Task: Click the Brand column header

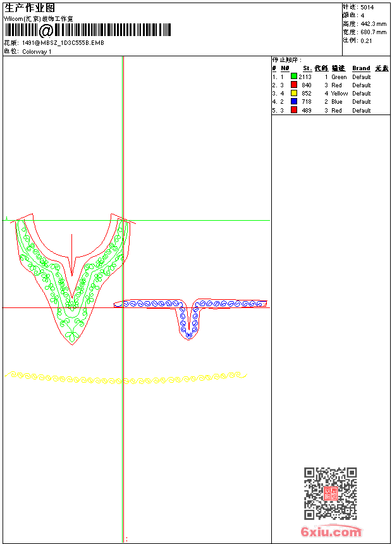Action: [361, 68]
